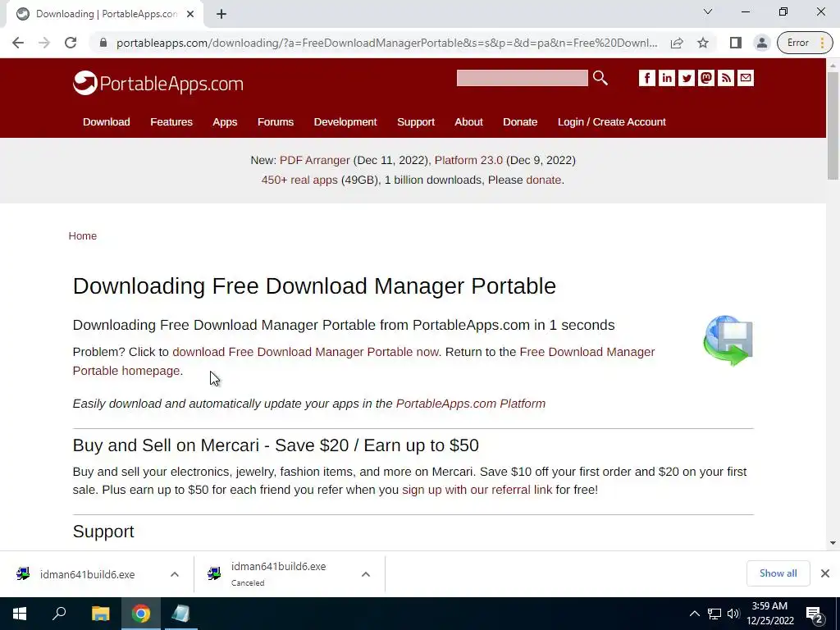The image size is (840, 630).
Task: Open Windows taskbar search
Action: point(59,614)
